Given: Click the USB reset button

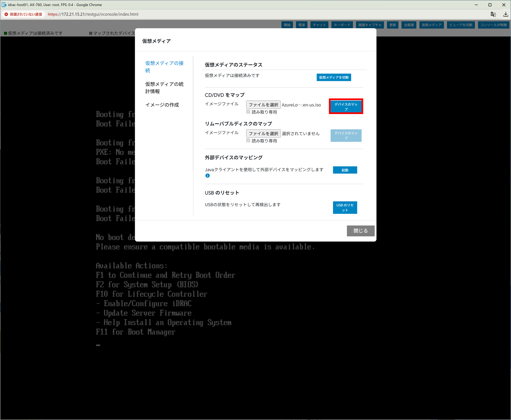Looking at the screenshot, I should [345, 208].
